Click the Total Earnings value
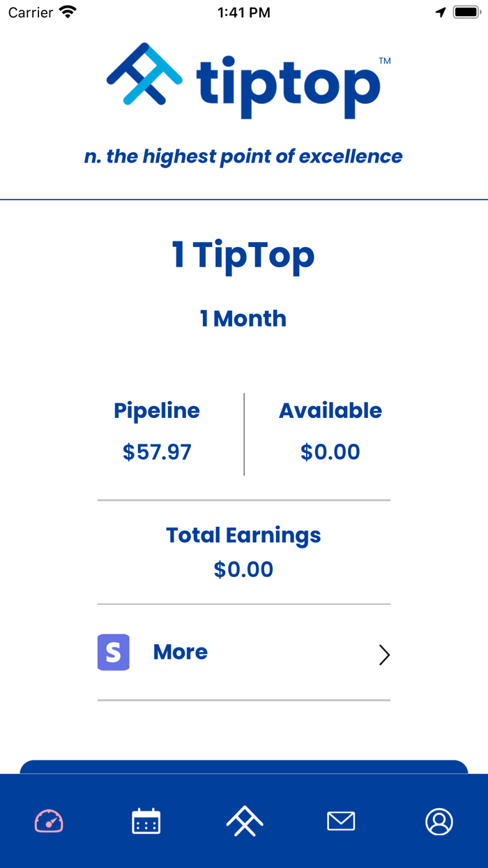The height and width of the screenshot is (868, 488). [x=244, y=569]
